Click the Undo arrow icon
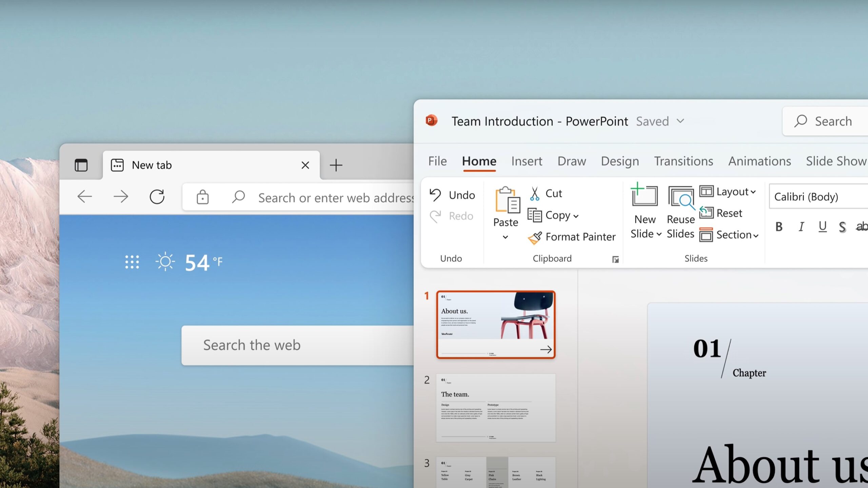Viewport: 868px width, 488px height. pyautogui.click(x=435, y=195)
